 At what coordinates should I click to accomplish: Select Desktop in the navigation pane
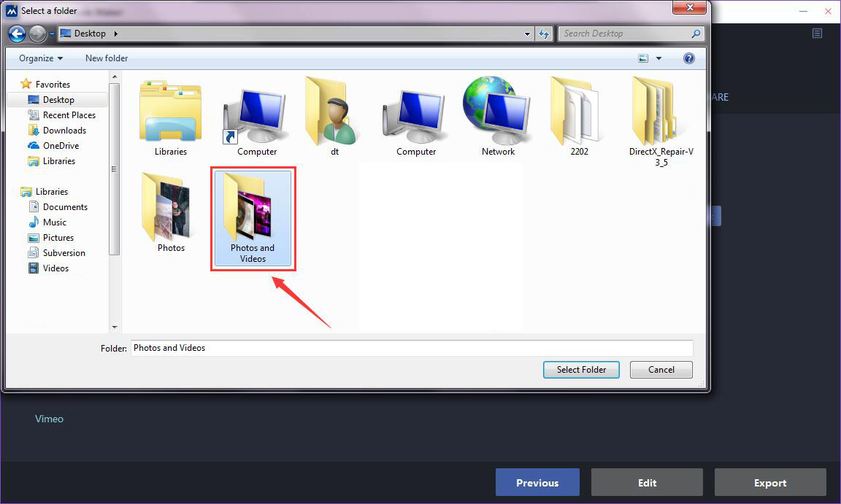(58, 100)
